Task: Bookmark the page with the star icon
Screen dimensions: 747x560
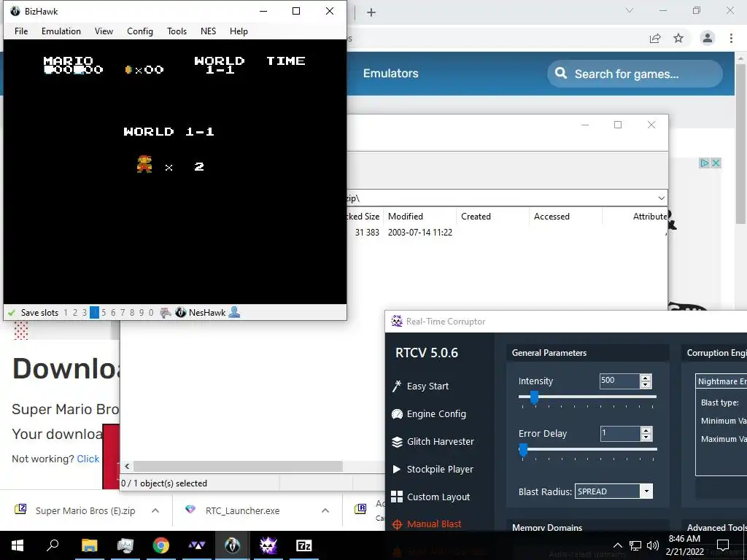Action: point(678,38)
